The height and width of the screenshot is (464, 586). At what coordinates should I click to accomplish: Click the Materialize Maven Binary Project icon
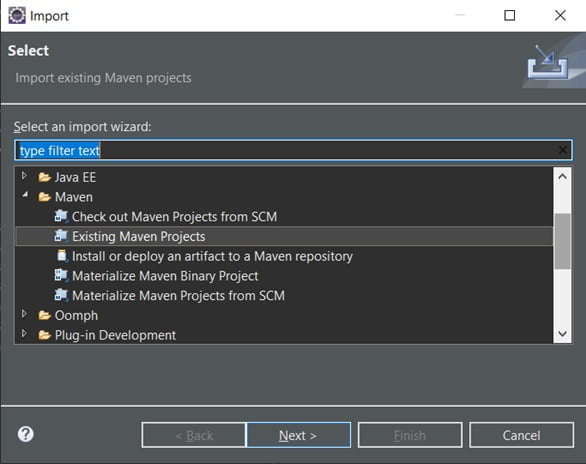pyautogui.click(x=61, y=276)
